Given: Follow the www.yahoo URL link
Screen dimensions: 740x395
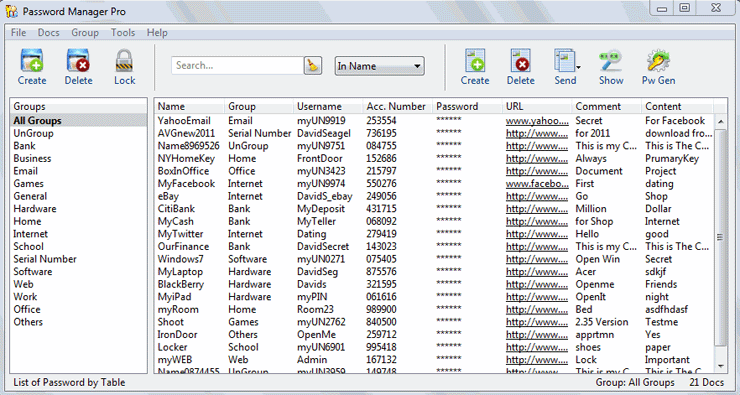Looking at the screenshot, I should (537, 121).
